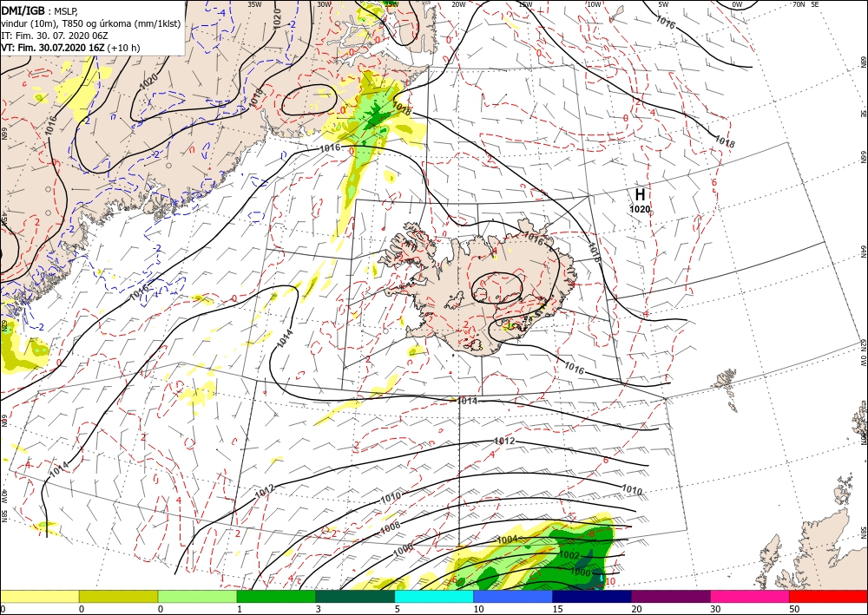
Task: Click the medium green legend swatch
Action: 276,596
